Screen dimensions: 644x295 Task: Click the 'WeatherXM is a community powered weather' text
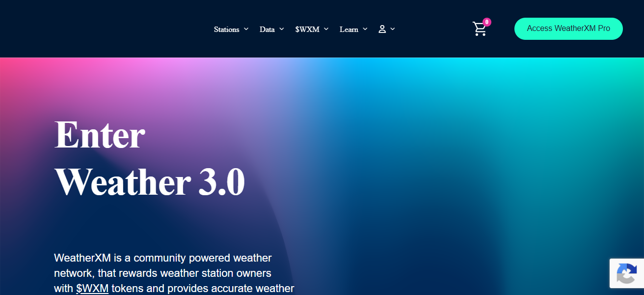click(163, 258)
